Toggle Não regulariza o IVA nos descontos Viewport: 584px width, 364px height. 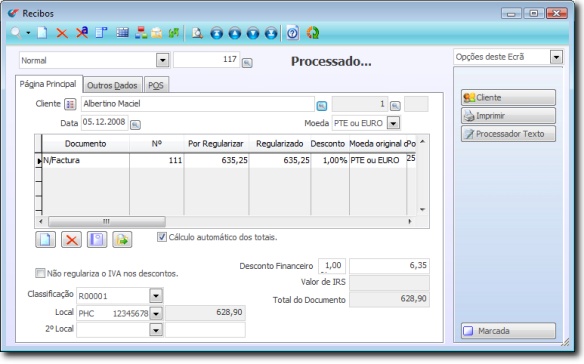click(40, 273)
